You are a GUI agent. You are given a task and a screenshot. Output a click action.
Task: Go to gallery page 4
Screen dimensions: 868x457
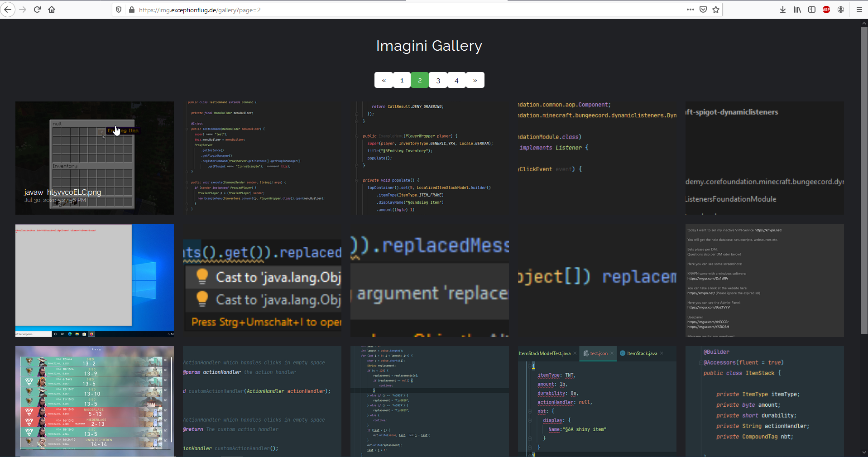coord(456,80)
